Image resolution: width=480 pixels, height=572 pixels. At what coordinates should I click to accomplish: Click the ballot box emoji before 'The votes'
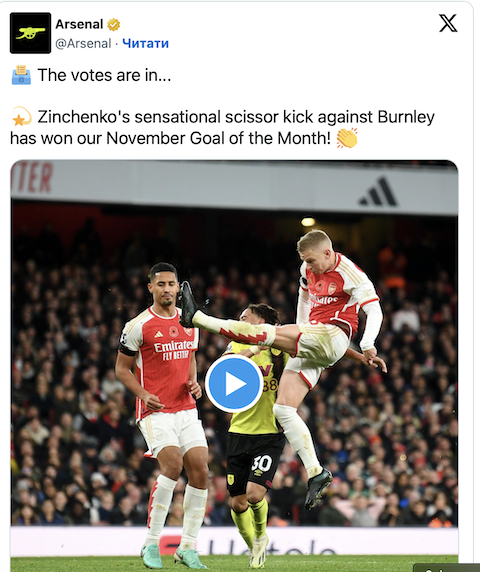[x=21, y=75]
